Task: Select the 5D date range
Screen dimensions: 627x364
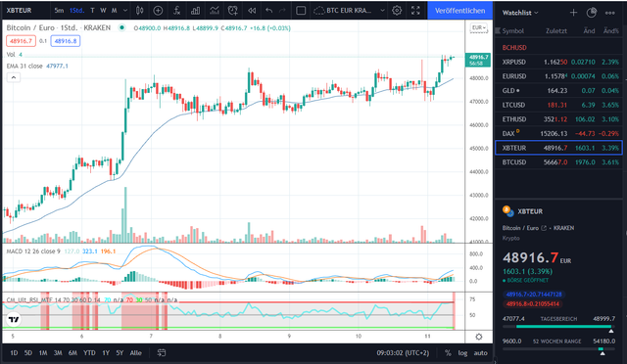Action: pyautogui.click(x=28, y=353)
